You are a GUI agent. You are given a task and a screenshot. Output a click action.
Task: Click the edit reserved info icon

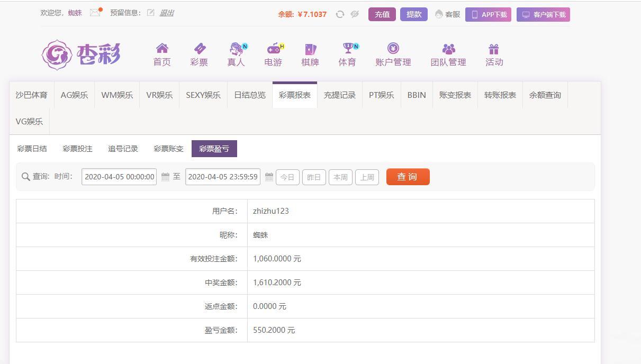(x=151, y=13)
